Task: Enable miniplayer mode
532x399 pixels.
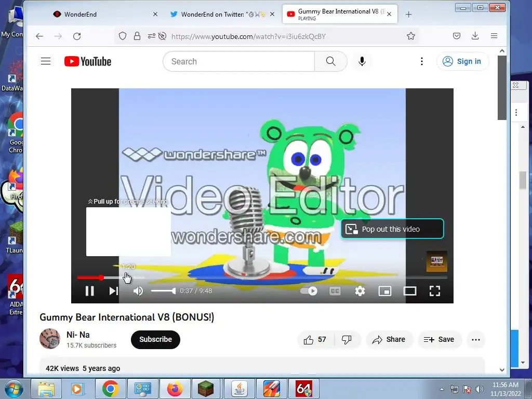Action: (385, 291)
